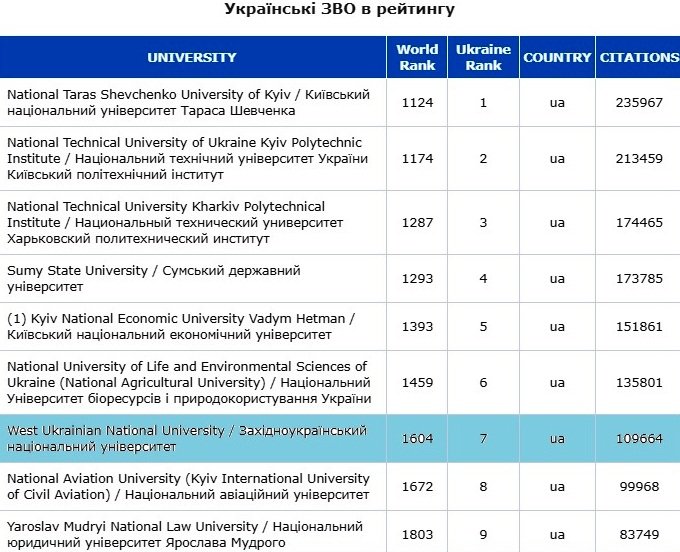Image resolution: width=680 pixels, height=552 pixels.
Task: Click Ukraine rank 2 cell
Action: 483,159
